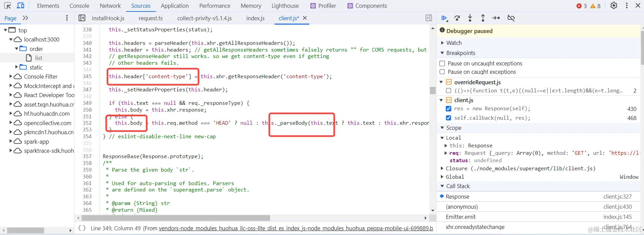Open the DevTools three-dot customize menu

click(627, 6)
